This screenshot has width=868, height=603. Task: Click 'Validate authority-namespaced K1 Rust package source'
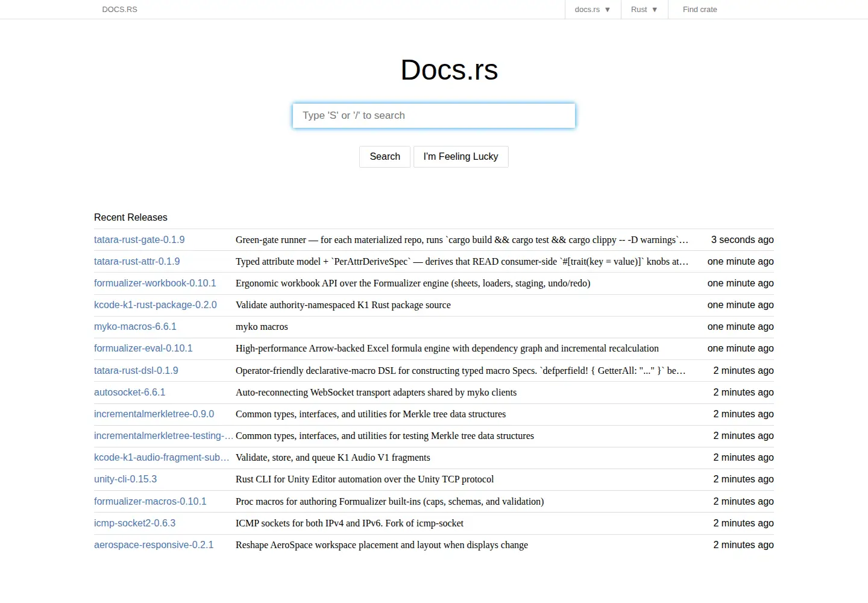[343, 305]
